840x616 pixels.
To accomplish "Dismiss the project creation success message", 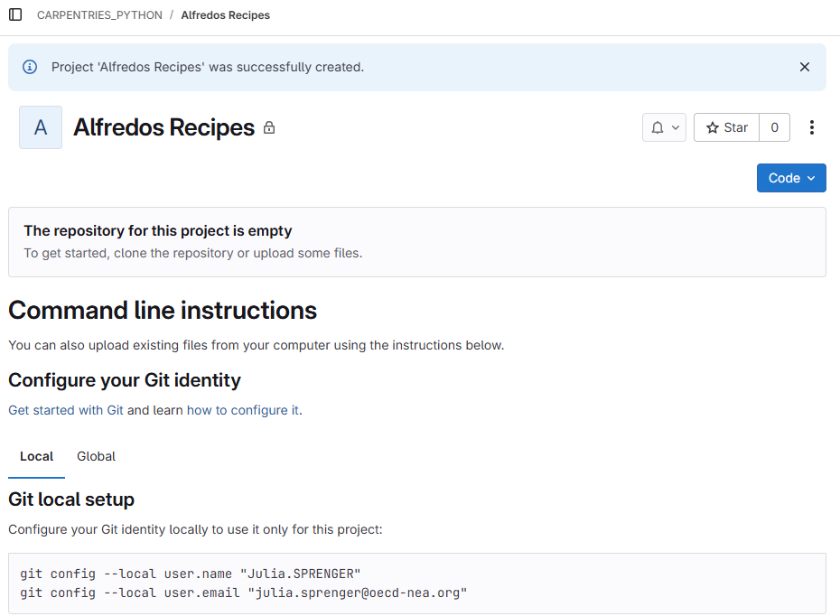I will coord(805,66).
